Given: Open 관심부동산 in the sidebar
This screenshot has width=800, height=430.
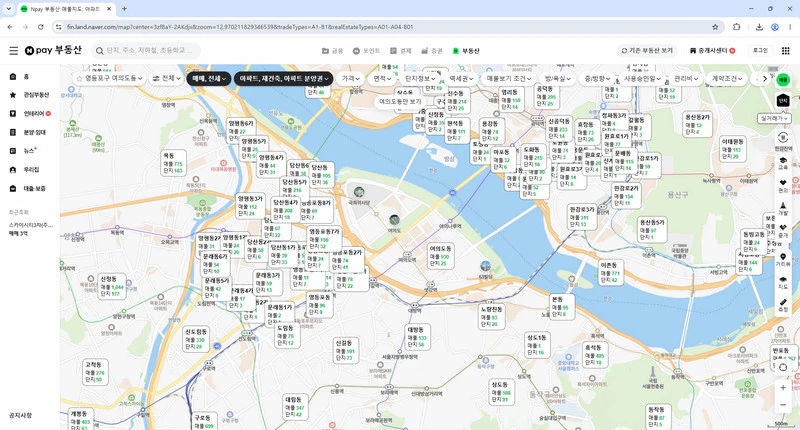Looking at the screenshot, I should [30, 95].
